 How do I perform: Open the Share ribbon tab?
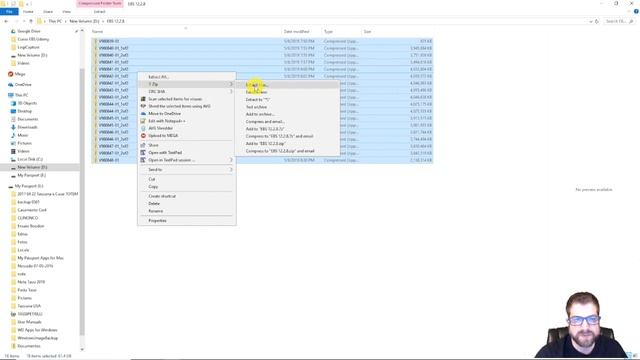tap(48, 11)
